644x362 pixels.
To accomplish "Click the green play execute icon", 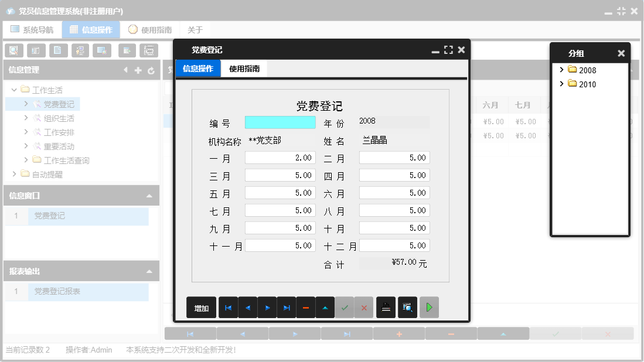I will tap(429, 307).
